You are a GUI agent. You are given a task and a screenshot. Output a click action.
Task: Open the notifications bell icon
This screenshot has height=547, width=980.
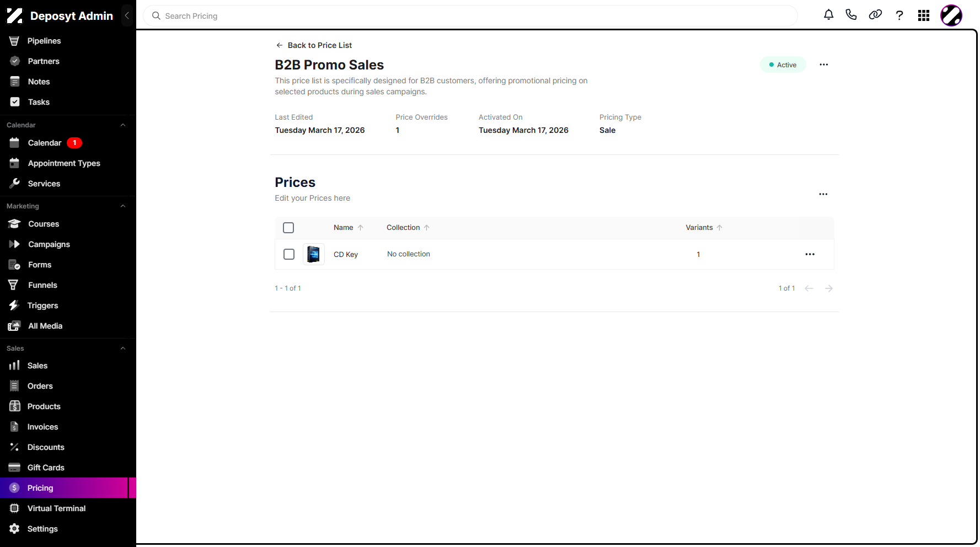pyautogui.click(x=828, y=15)
